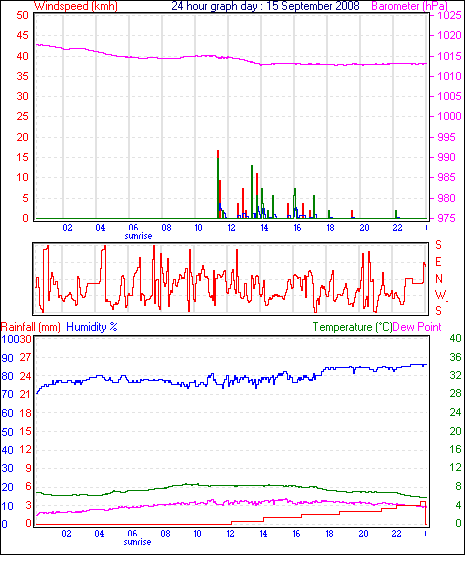
Task: Click the sunrise label under bottom graph
Action: point(137,542)
